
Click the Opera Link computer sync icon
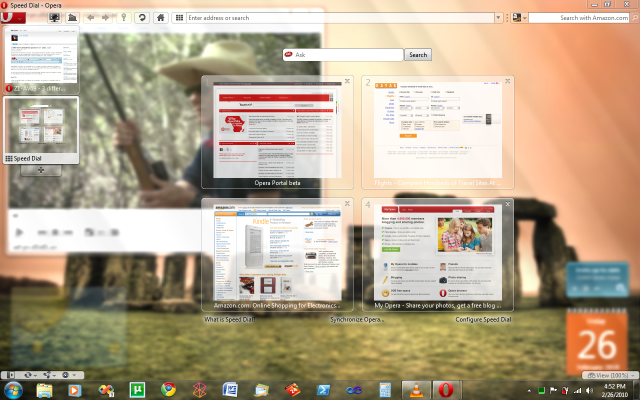coord(54,18)
